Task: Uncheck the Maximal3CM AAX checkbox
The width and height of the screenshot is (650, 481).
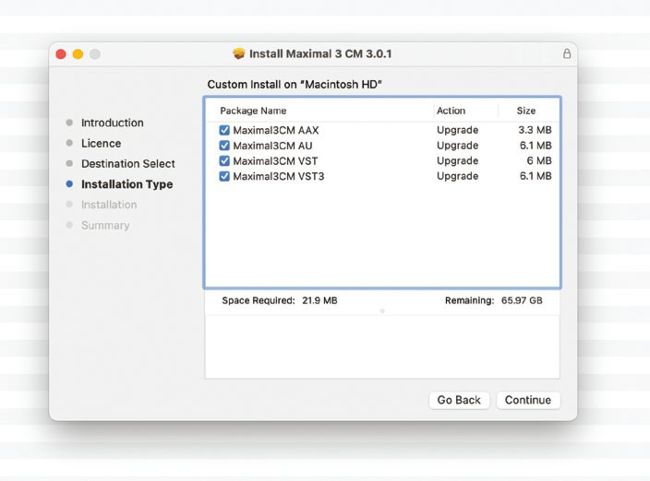Action: (x=224, y=130)
